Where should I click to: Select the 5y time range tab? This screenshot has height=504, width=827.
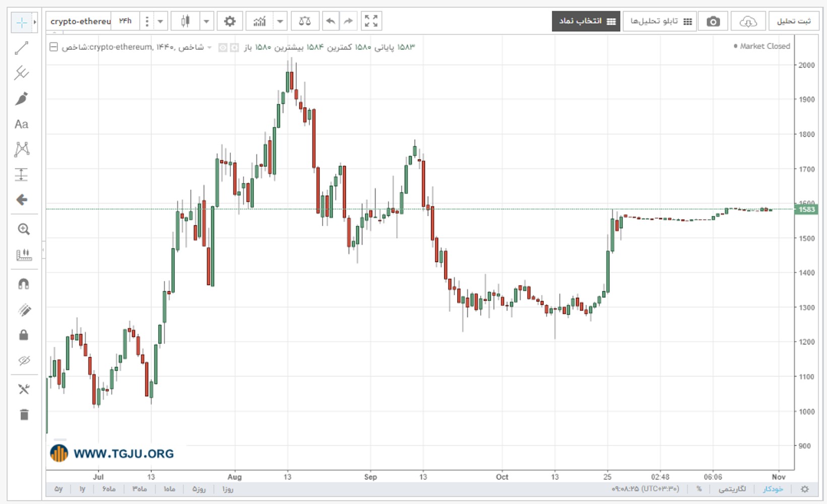coord(58,489)
